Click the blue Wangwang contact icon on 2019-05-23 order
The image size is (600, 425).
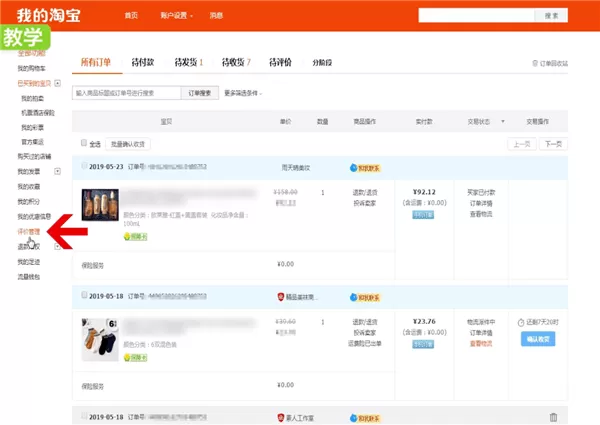tap(353, 168)
